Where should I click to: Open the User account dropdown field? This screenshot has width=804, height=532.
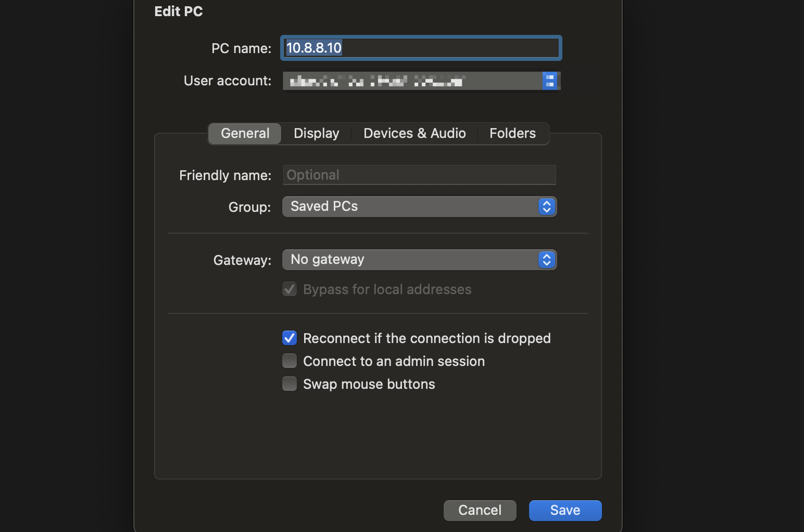pos(411,81)
